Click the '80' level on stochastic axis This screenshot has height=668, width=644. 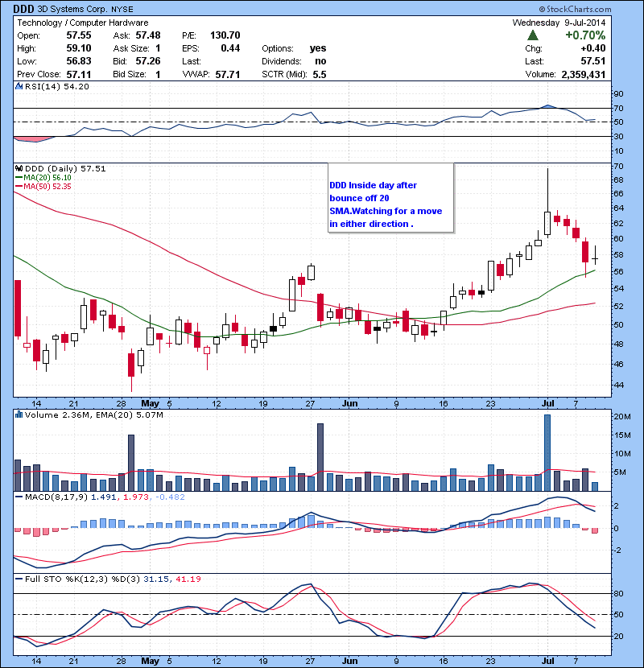618,593
